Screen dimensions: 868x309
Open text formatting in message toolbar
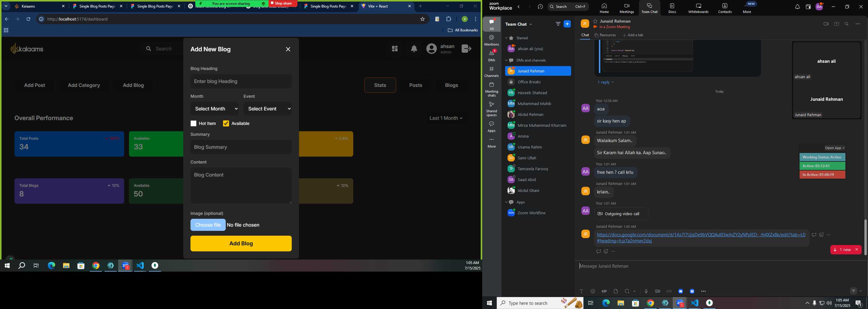tap(581, 291)
